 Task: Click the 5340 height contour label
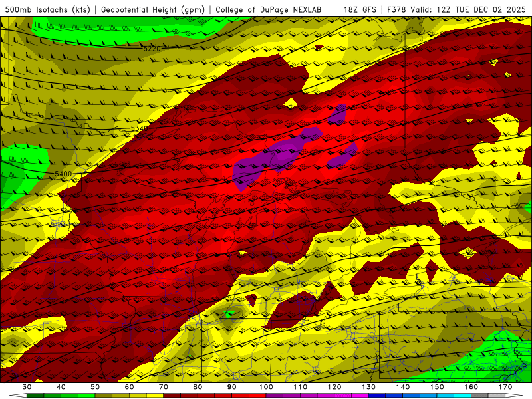(x=140, y=128)
